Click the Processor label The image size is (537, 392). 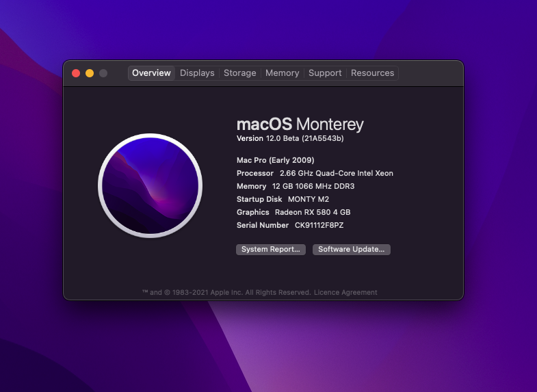coord(255,173)
